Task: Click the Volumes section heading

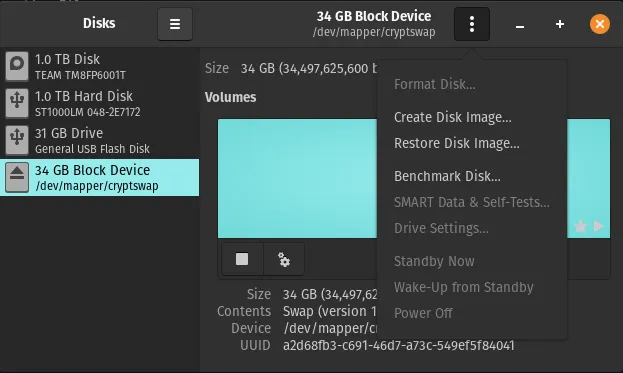Action: [x=230, y=97]
